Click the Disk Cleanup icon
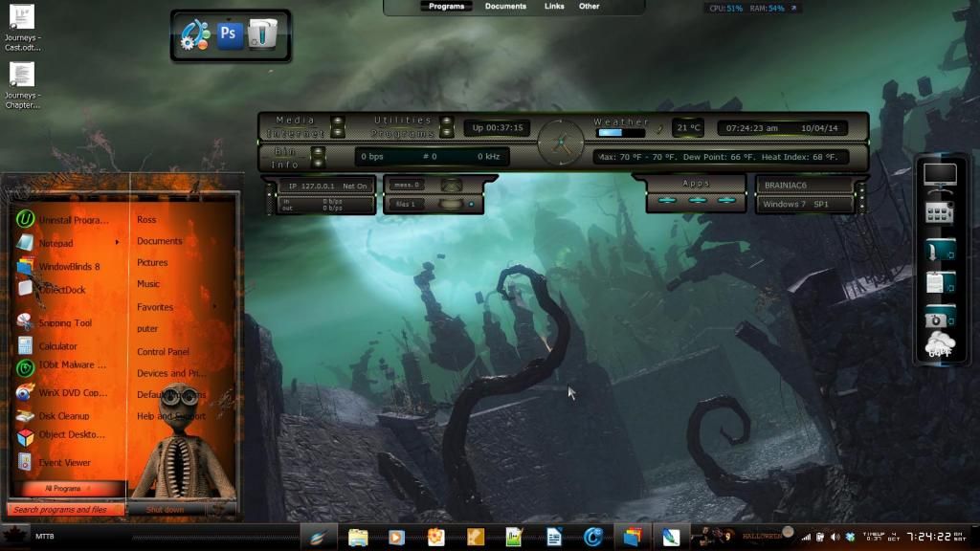The height and width of the screenshot is (551, 980). (25, 415)
